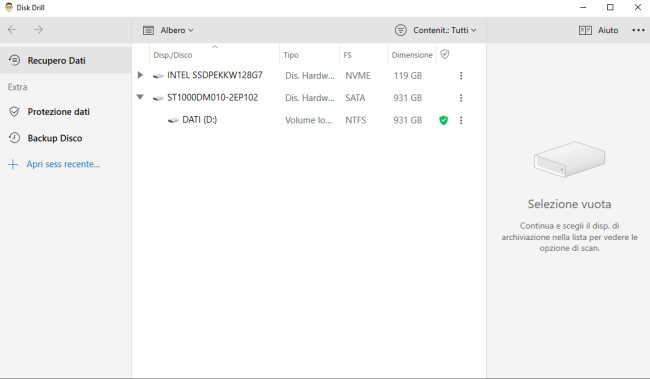Go back with the left arrow
The image size is (650, 379).
[12, 29]
